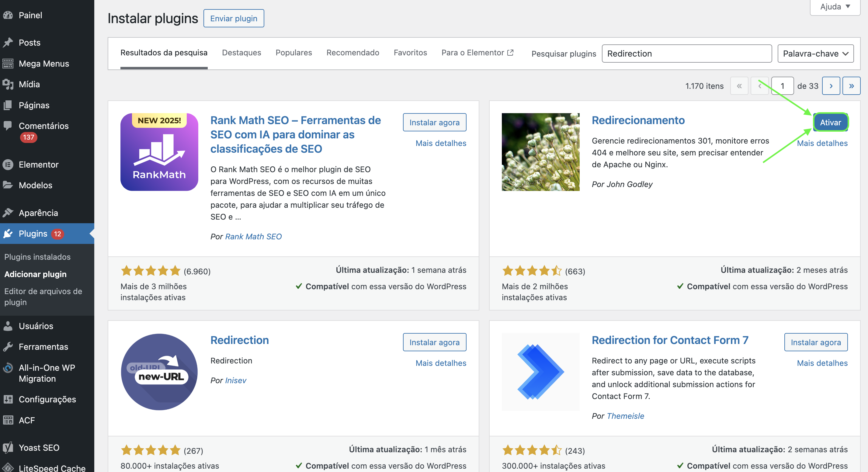
Task: Open the Palavra-chave search type dropdown
Action: pos(815,54)
